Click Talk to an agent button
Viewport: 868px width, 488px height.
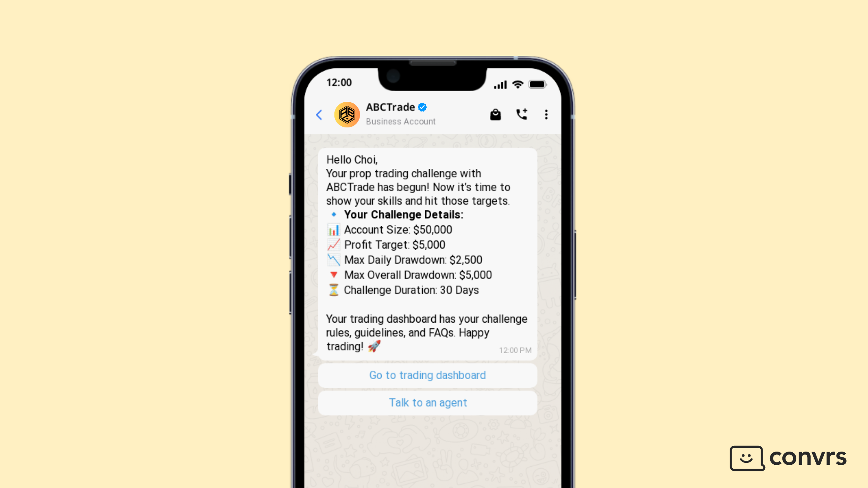pyautogui.click(x=427, y=402)
